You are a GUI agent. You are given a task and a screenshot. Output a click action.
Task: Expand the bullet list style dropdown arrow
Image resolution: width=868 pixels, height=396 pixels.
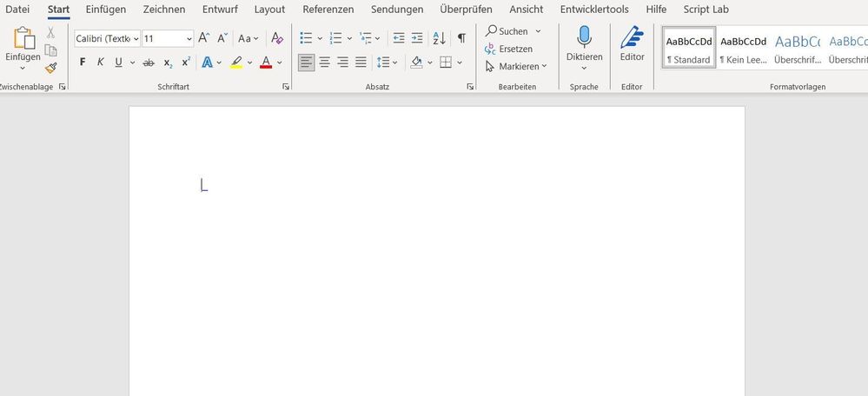[320, 39]
